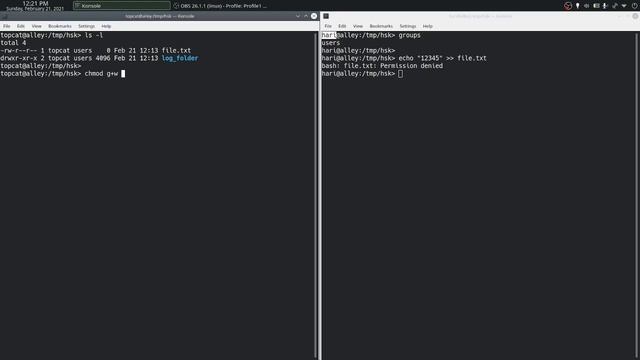This screenshot has height=360, width=640.
Task: Click the red network-blocked tray icon
Action: tap(568, 6)
